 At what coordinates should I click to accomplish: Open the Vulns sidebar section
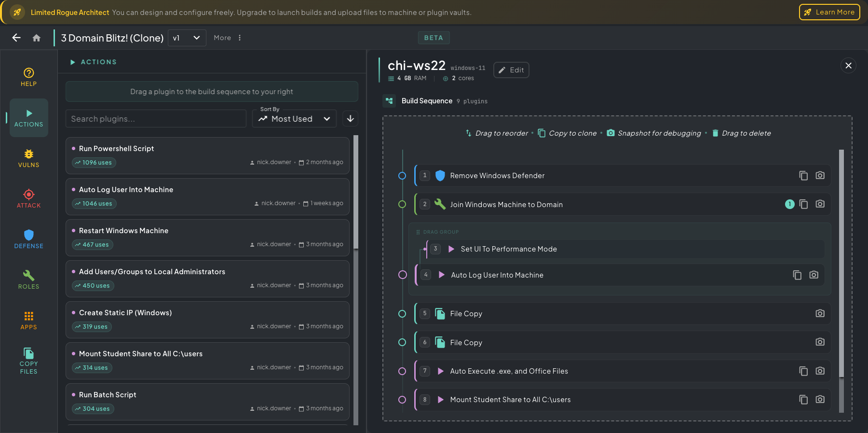point(29,158)
